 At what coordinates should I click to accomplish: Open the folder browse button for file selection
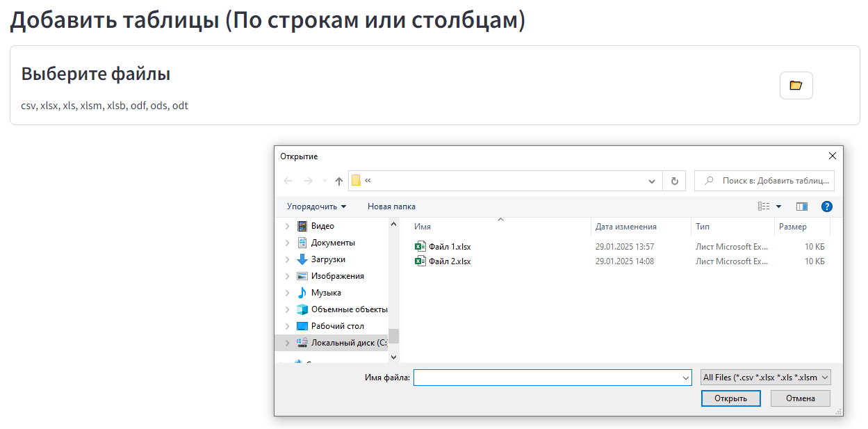tap(796, 86)
